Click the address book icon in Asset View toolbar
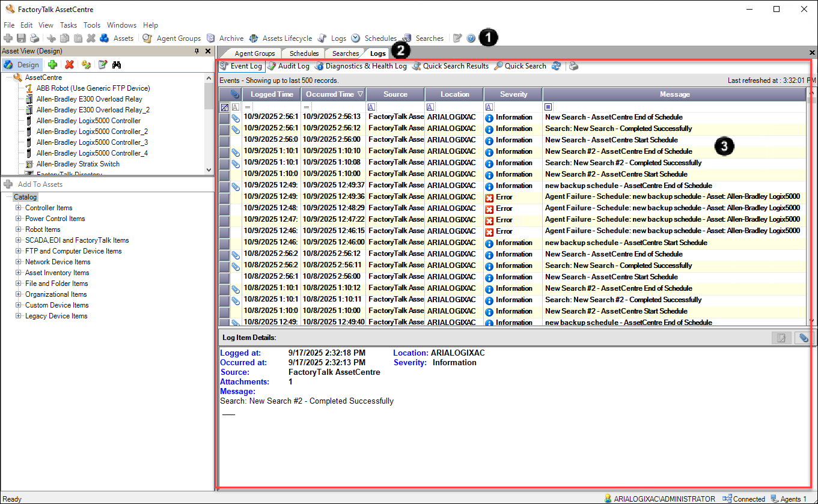This screenshot has height=504, width=818. pyautogui.click(x=87, y=65)
